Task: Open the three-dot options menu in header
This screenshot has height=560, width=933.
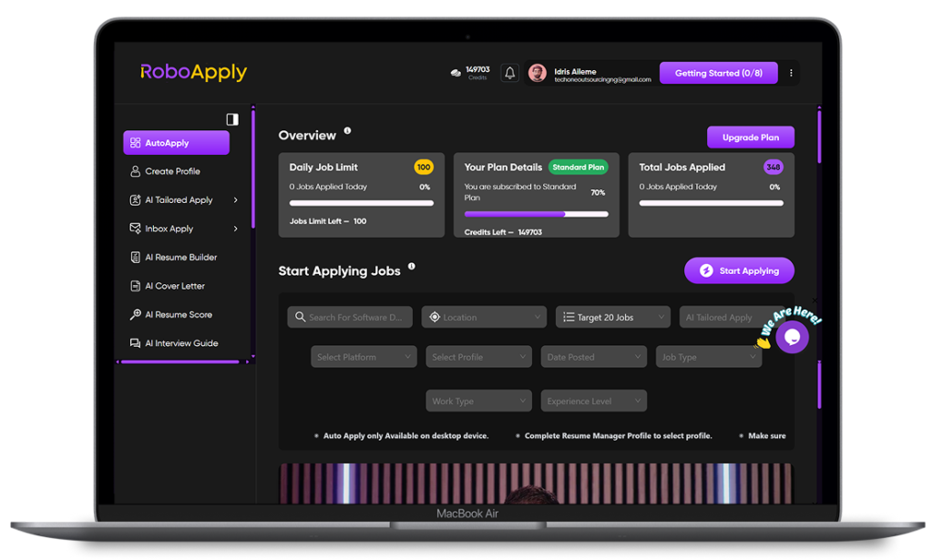Action: coord(791,73)
